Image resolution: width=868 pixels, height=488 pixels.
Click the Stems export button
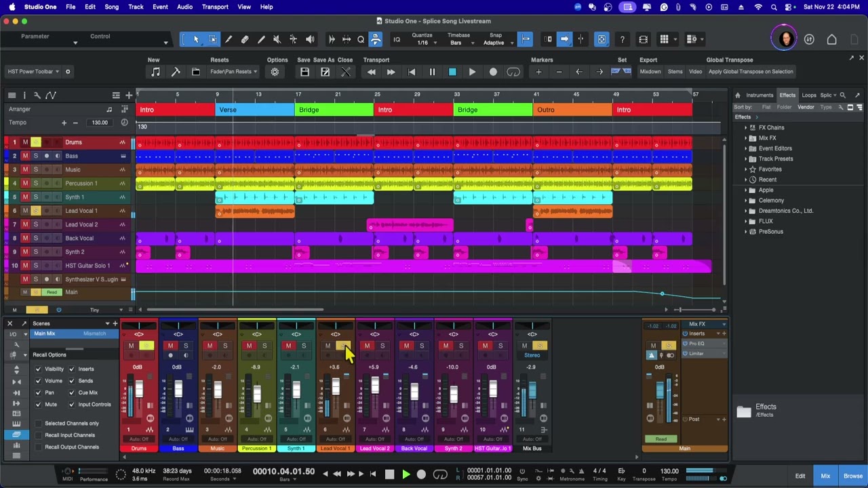click(675, 71)
